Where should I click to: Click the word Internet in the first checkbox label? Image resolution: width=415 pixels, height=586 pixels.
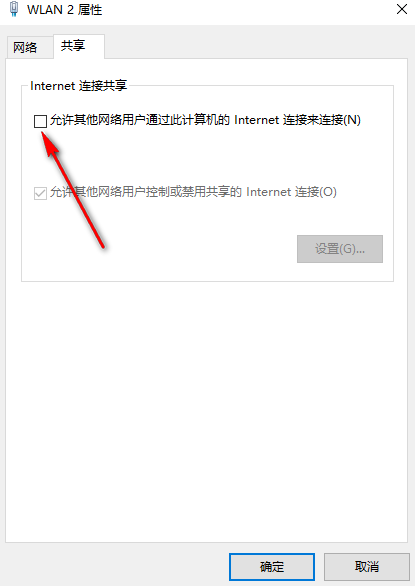tap(256, 120)
